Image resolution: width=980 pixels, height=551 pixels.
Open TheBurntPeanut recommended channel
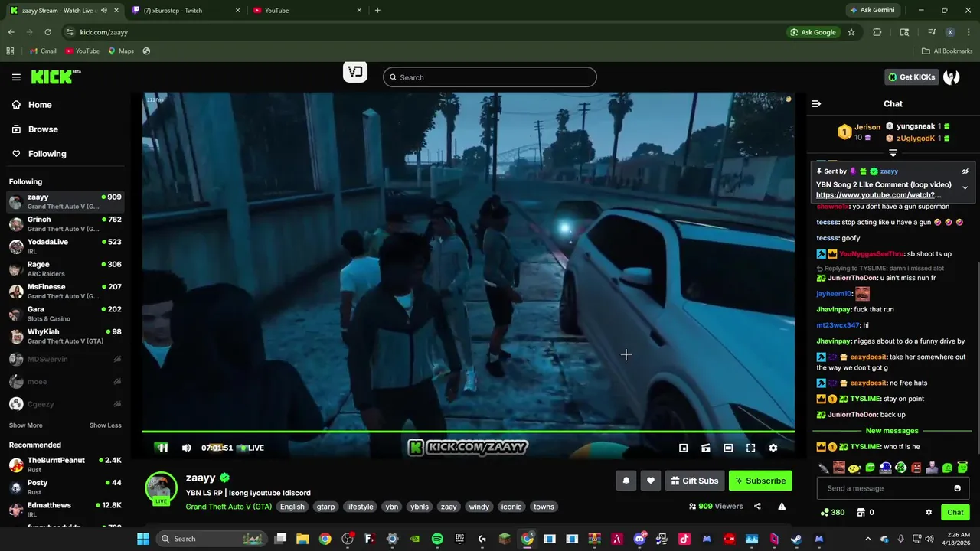(x=65, y=465)
